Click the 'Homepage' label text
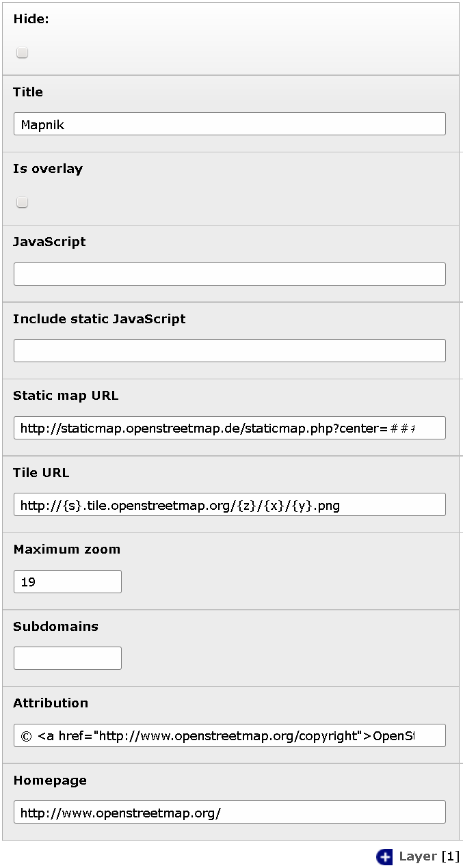 pos(50,780)
